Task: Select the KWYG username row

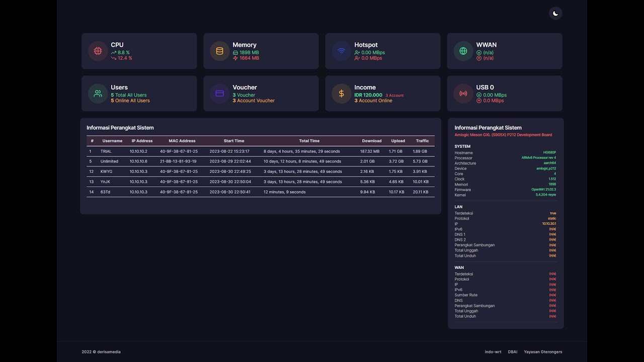Action: [261, 171]
